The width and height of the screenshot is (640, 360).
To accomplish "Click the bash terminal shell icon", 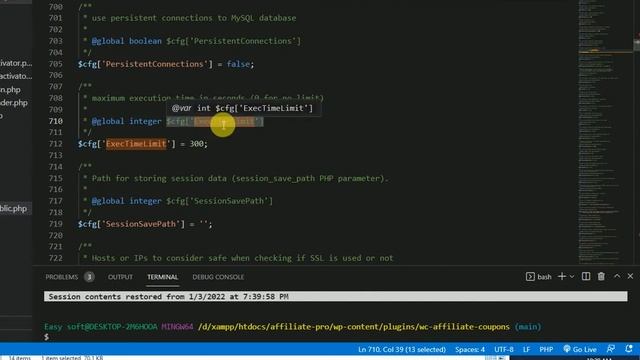I will tap(530, 277).
